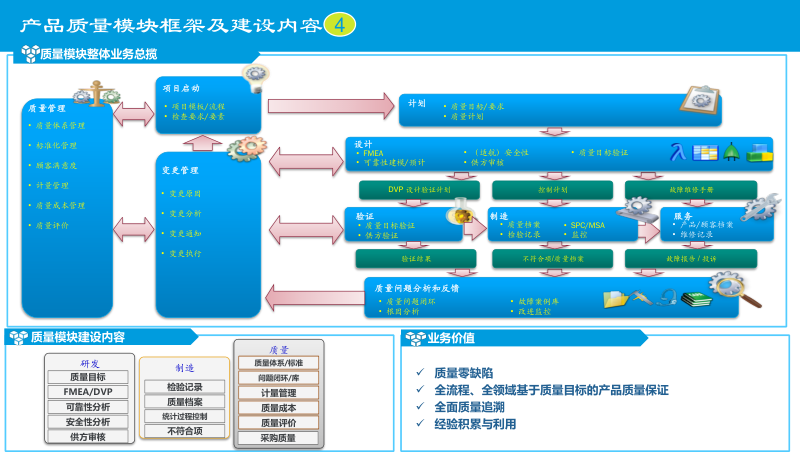This screenshot has height=452, width=800.
Task: Click the 质量模块建设内容 section header
Action: tap(101, 337)
